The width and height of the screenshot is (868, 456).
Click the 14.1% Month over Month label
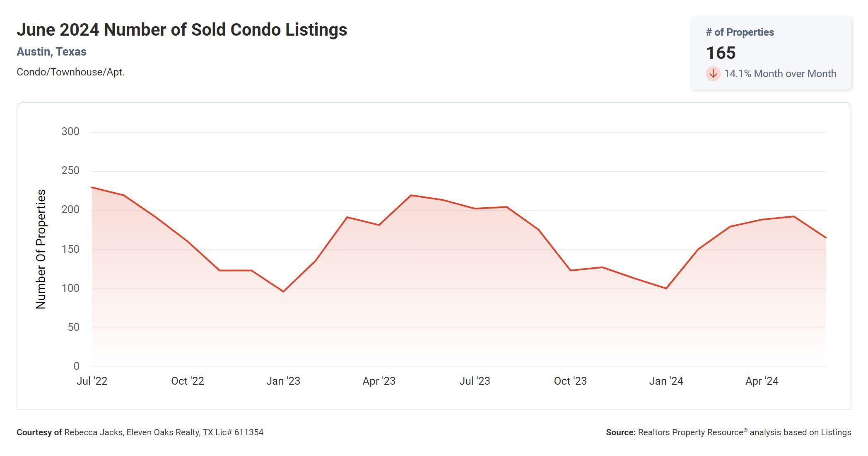(780, 74)
